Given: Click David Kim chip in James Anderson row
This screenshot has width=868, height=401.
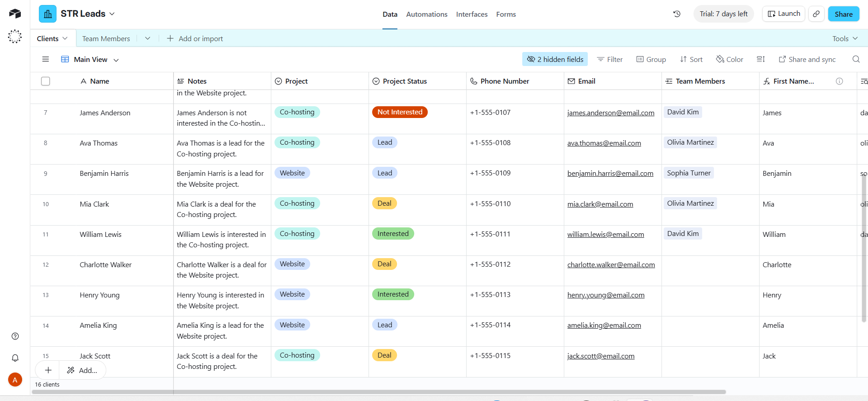Looking at the screenshot, I should 683,112.
